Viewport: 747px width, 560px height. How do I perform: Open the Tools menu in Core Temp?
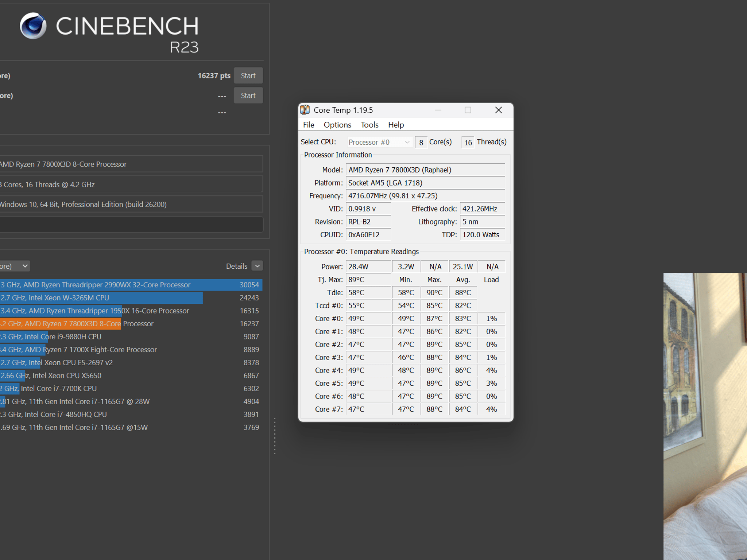369,125
